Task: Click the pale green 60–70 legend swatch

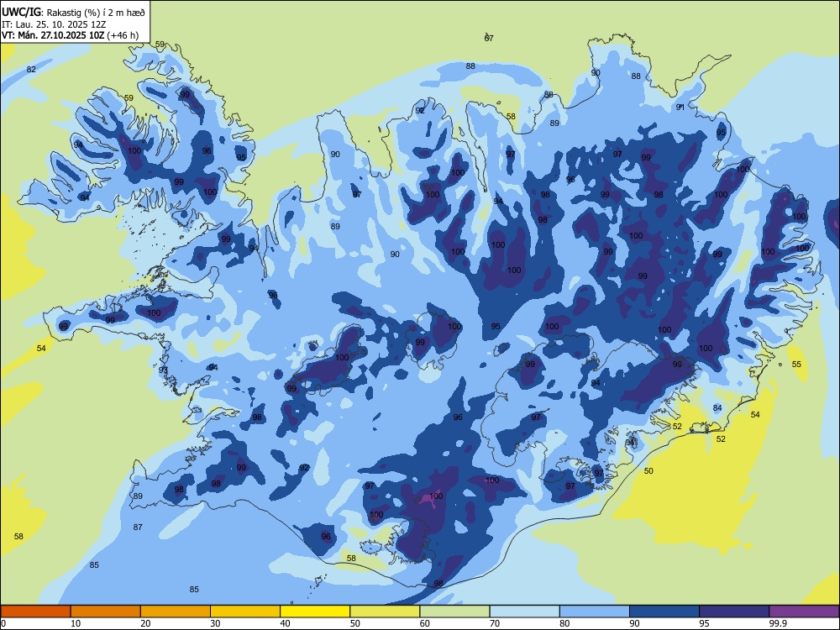Action: (x=454, y=612)
